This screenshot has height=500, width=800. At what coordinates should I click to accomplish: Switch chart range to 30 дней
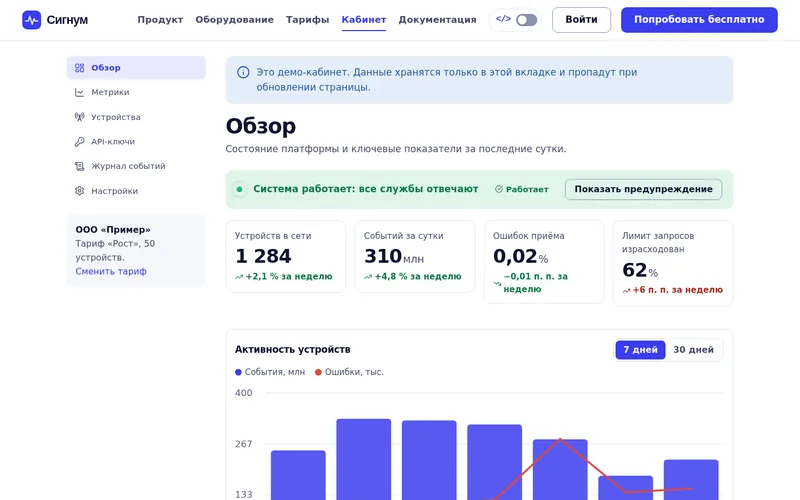coord(693,350)
